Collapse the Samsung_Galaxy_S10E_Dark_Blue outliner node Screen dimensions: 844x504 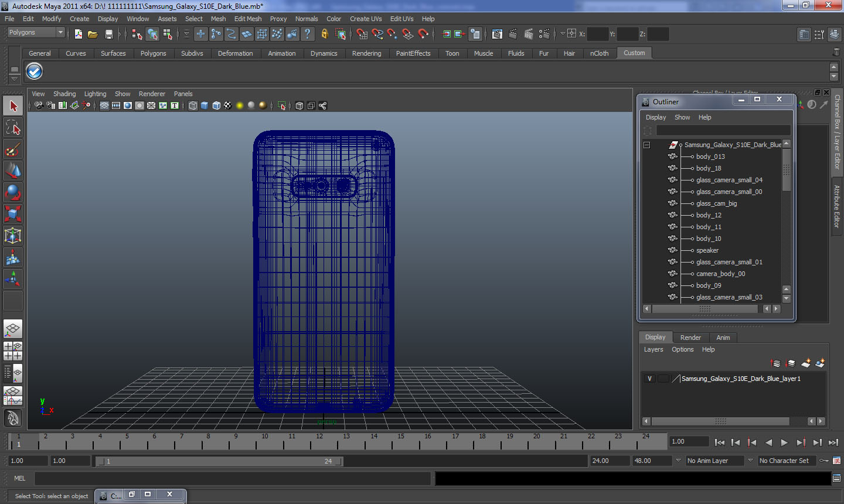pos(647,145)
